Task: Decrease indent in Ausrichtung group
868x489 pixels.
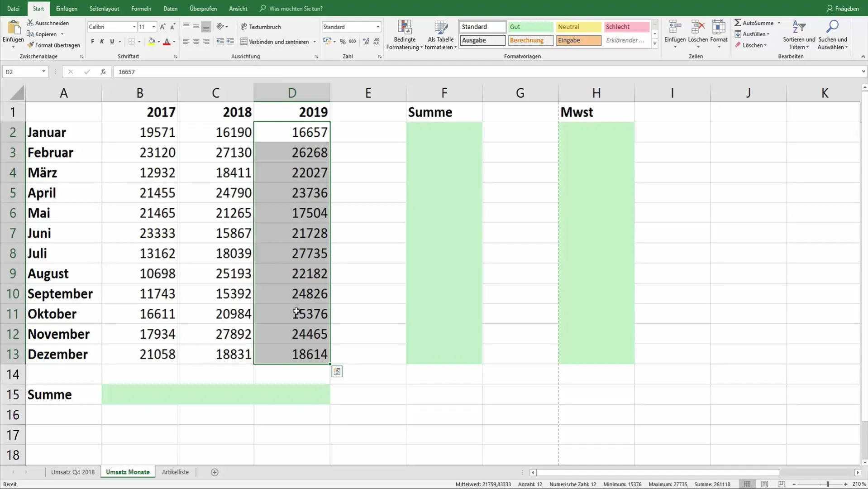Action: click(x=220, y=41)
